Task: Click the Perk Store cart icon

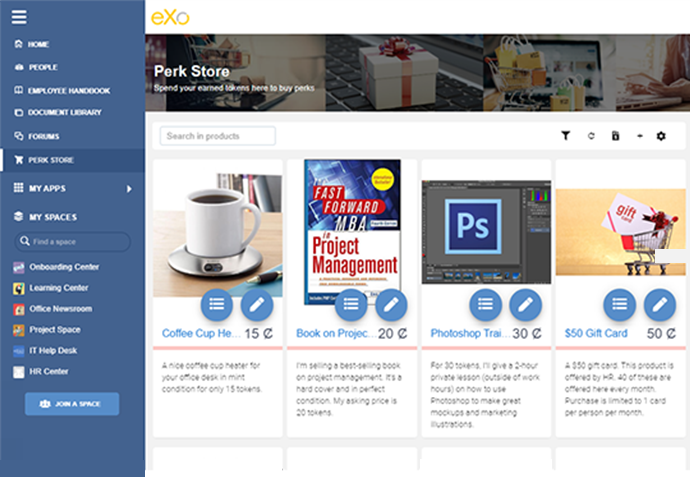Action: [x=18, y=160]
